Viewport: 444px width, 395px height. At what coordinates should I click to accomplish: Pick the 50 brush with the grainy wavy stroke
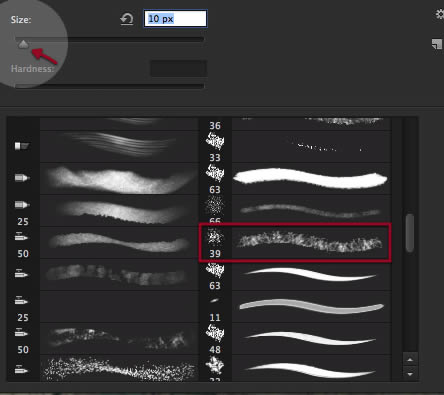point(103,242)
